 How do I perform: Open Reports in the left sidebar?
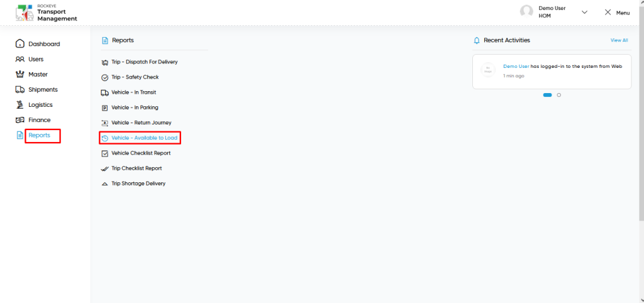(40, 135)
